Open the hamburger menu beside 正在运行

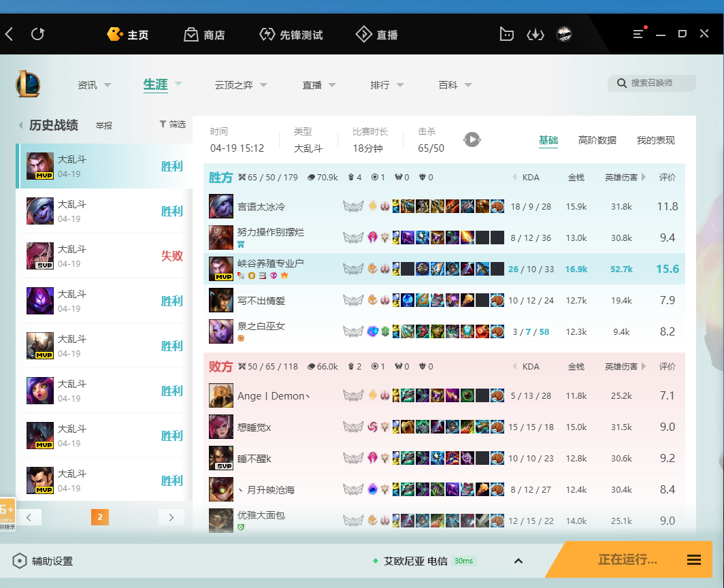click(694, 560)
